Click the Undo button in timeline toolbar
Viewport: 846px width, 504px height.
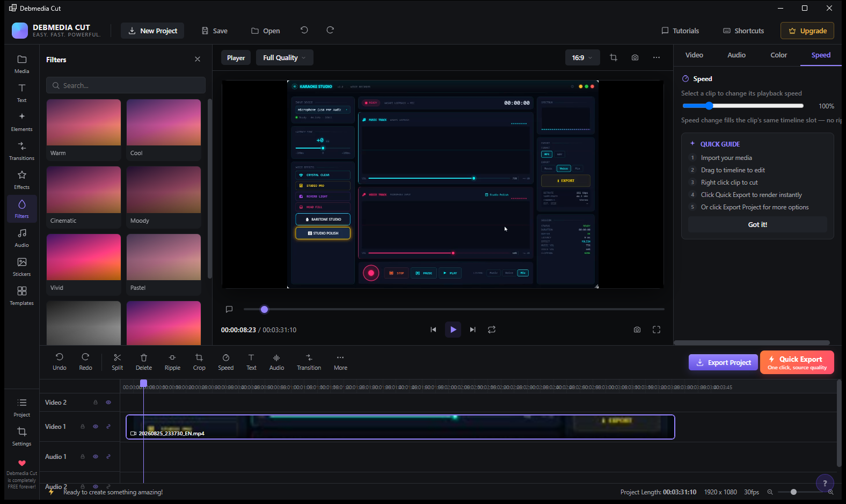(x=59, y=362)
